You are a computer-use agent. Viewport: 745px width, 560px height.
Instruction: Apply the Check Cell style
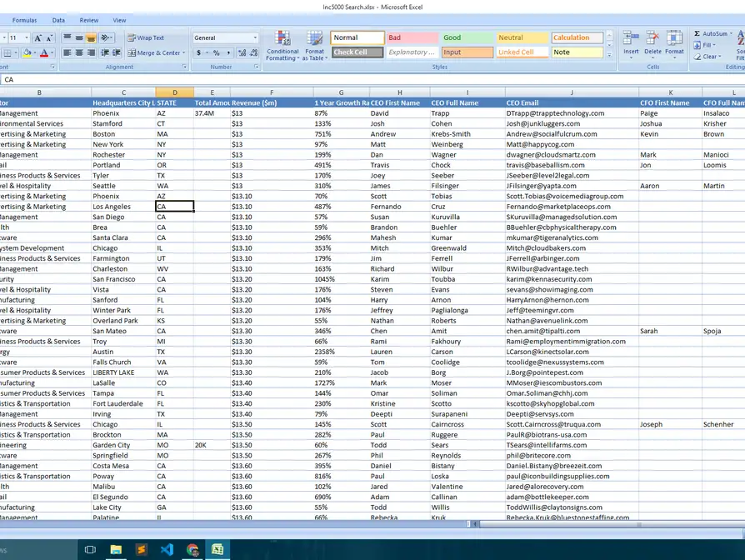click(x=357, y=52)
